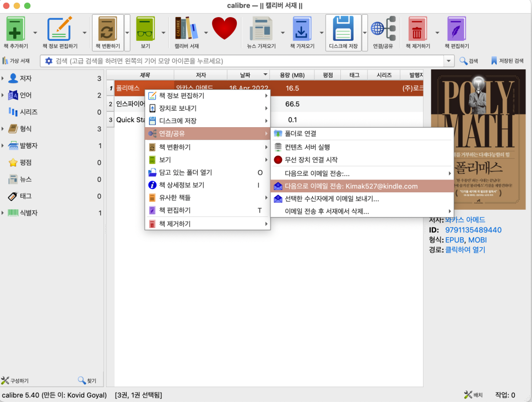The width and height of the screenshot is (532, 402).
Task: Open the dropdown arrow next to 뉴스 가져오기
Action: pos(283,33)
